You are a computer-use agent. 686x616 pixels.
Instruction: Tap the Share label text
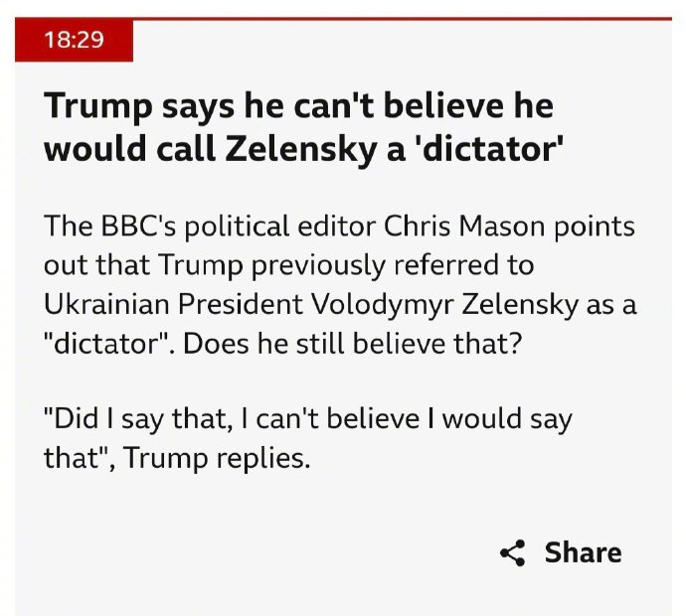coord(583,552)
